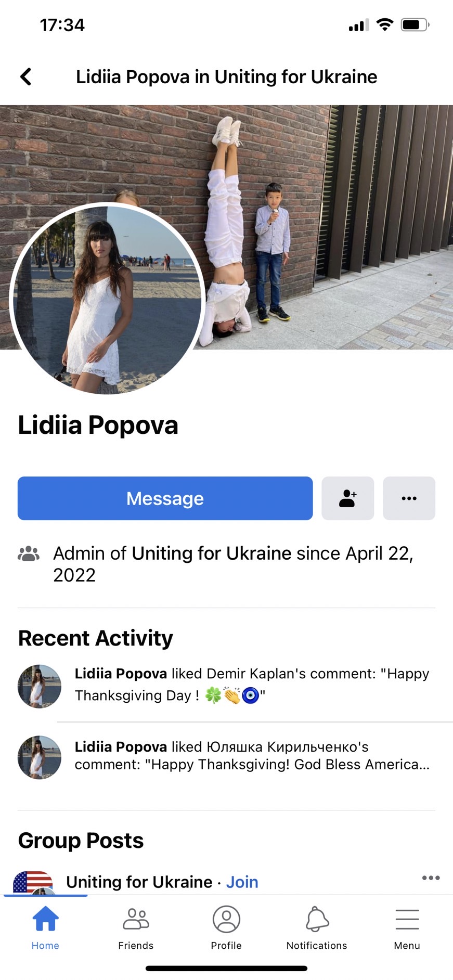Tap the group people icon beside Admin

(29, 553)
